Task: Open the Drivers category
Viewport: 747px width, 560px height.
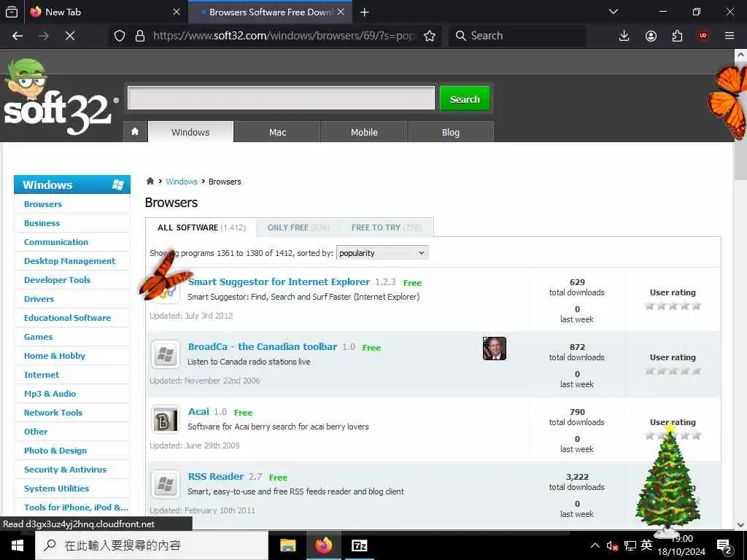Action: (39, 299)
